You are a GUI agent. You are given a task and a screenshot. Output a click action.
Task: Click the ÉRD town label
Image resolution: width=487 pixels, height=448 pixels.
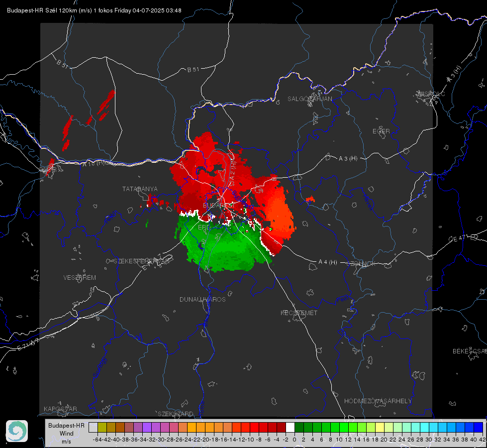[x=204, y=227]
